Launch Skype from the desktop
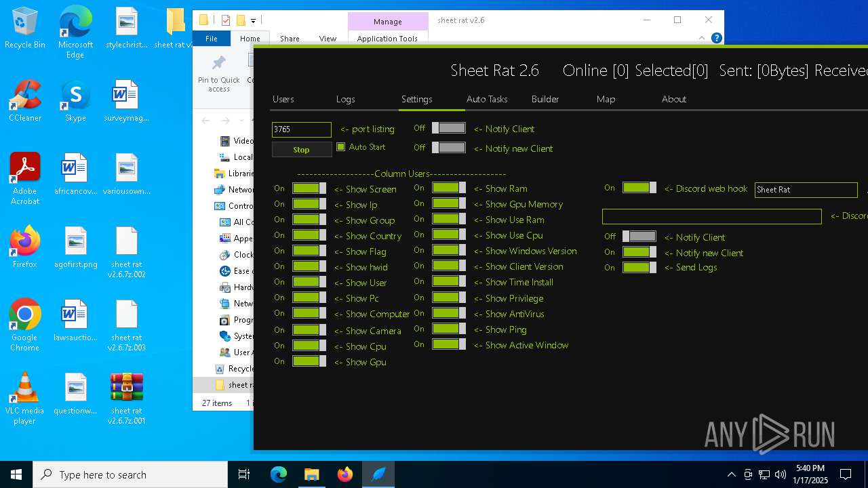 (75, 101)
